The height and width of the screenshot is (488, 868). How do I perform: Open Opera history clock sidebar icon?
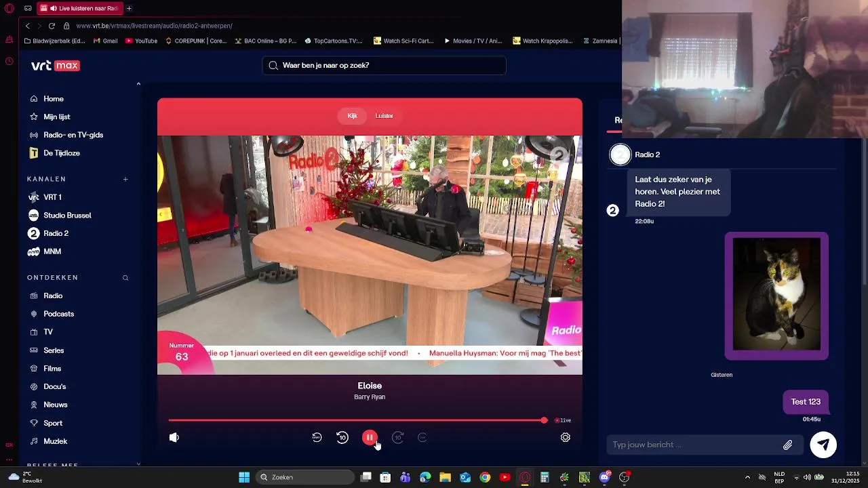click(x=9, y=62)
